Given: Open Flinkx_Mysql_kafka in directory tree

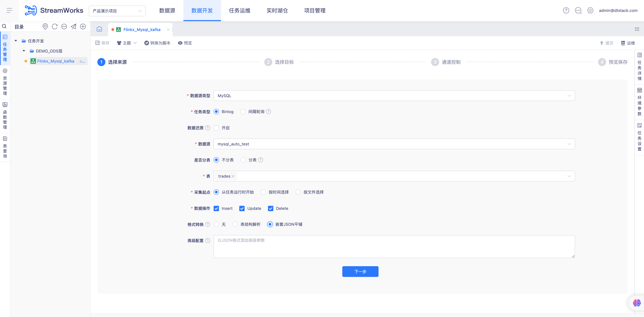Looking at the screenshot, I should coord(58,61).
